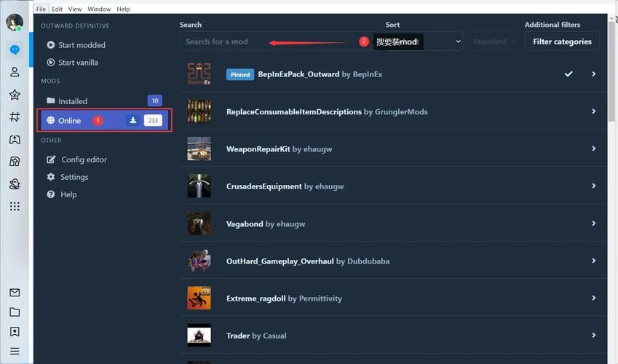
Task: Click Filter categories button
Action: tap(562, 41)
